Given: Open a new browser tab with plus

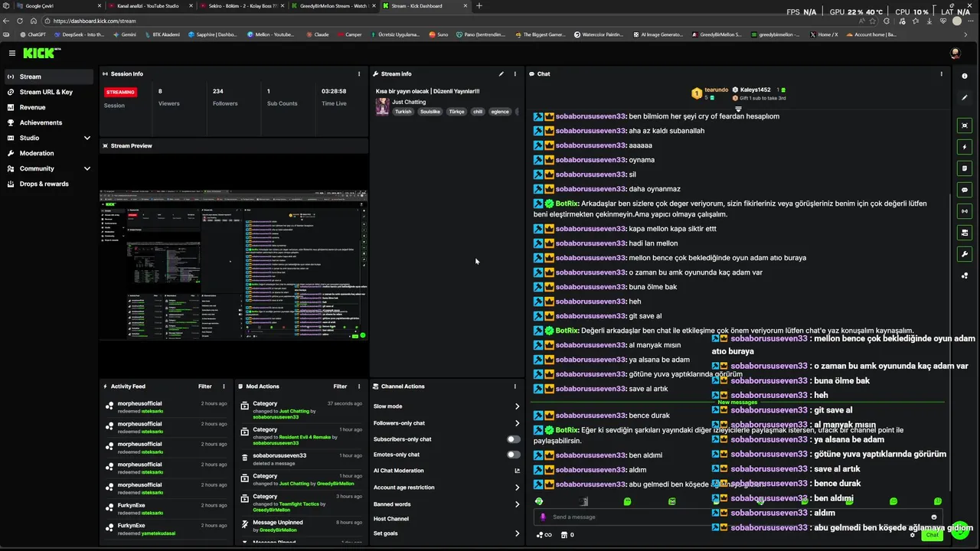Looking at the screenshot, I should pos(479,5).
